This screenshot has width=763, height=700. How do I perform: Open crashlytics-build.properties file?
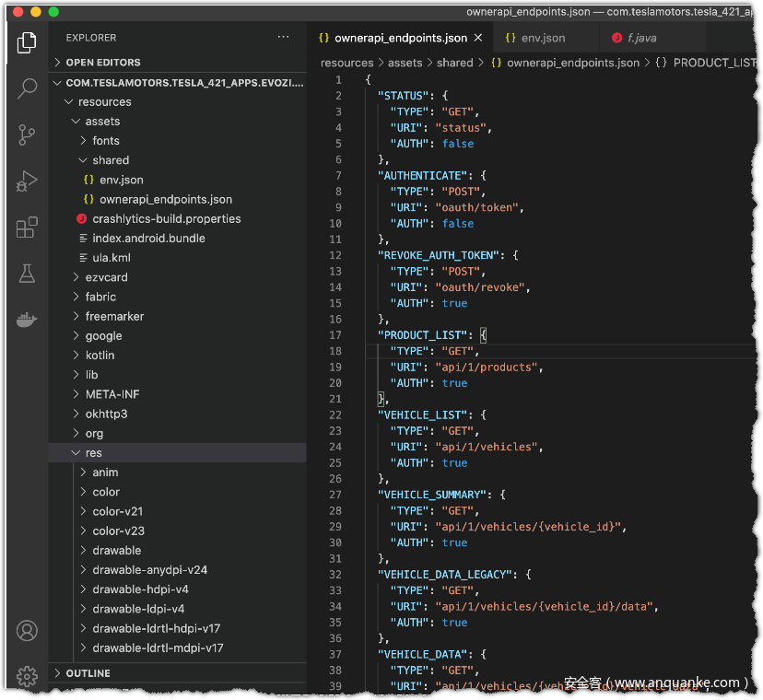click(x=166, y=219)
